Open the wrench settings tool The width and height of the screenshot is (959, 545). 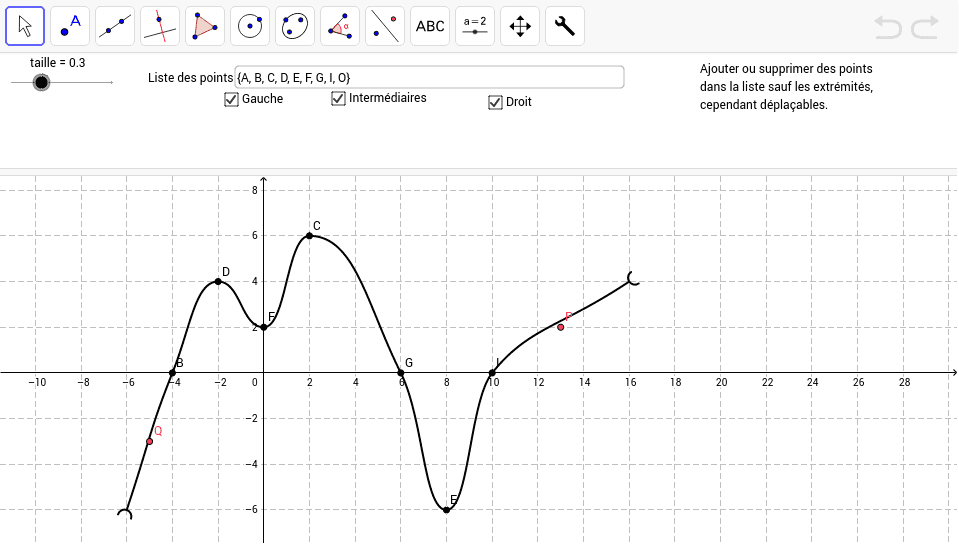(565, 26)
